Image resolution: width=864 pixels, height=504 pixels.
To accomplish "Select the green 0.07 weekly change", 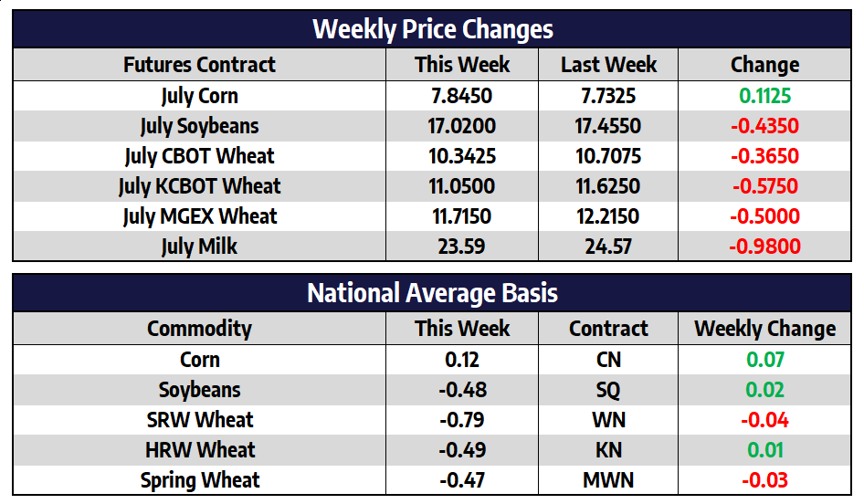I will pos(764,360).
